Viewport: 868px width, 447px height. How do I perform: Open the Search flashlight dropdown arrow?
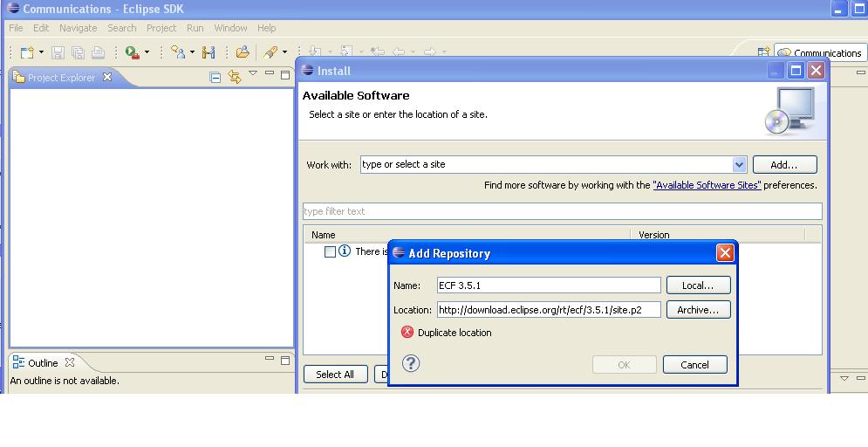click(x=284, y=52)
